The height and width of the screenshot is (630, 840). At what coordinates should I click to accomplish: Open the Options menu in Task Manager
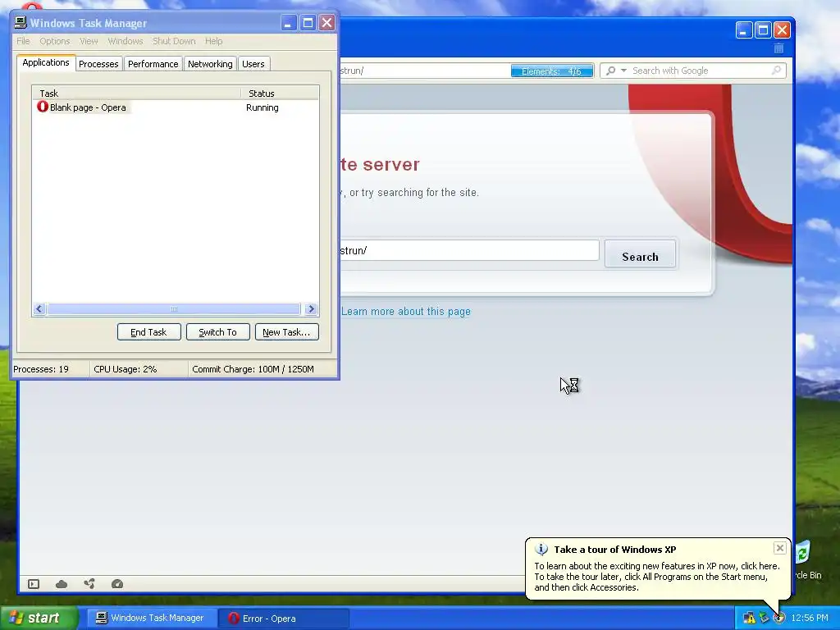point(55,41)
